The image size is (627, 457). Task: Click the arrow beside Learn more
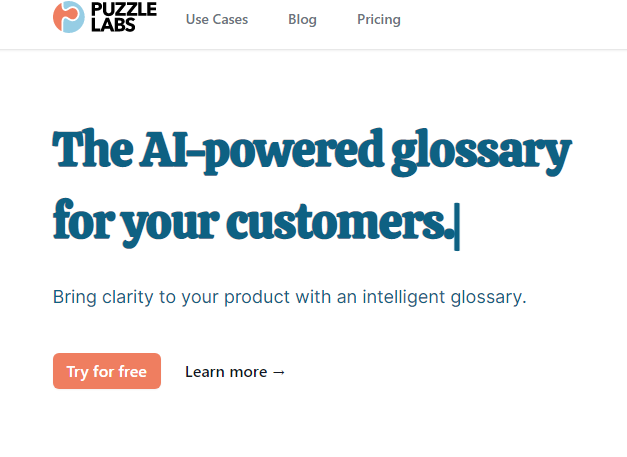point(279,372)
